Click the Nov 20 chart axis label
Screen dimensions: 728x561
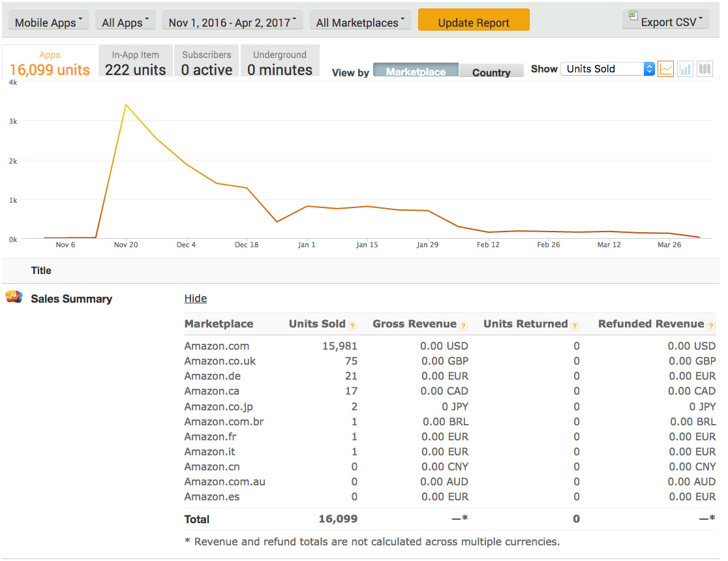[126, 245]
